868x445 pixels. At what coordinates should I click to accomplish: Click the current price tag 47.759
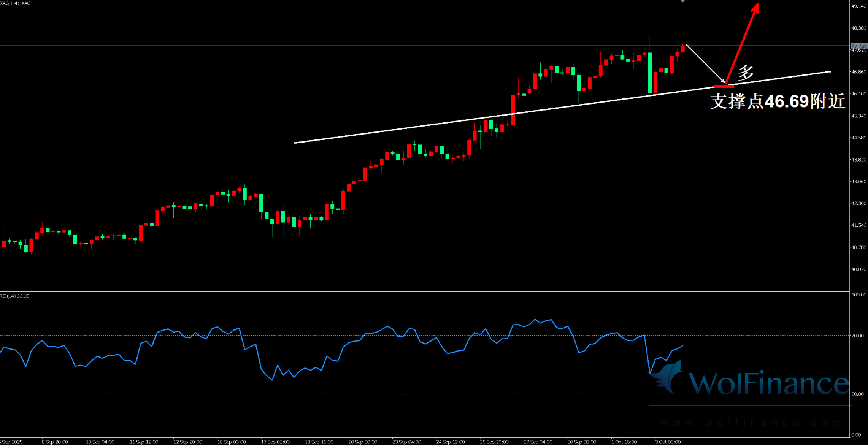coord(858,46)
